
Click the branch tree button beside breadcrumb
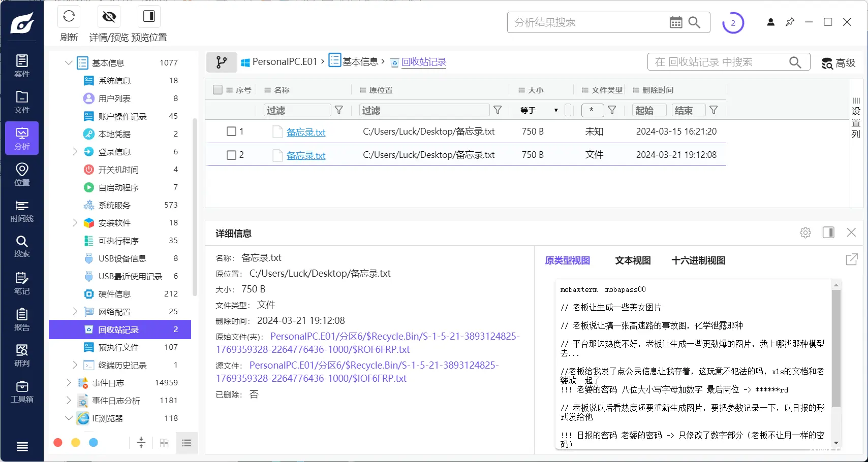point(222,62)
